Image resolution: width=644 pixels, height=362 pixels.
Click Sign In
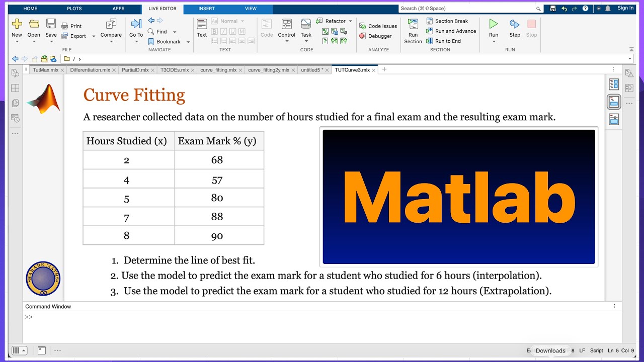tap(625, 8)
